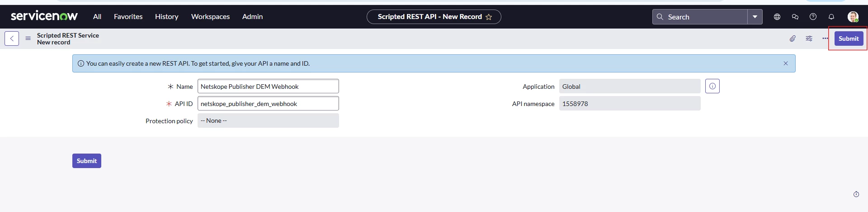Open the Workspaces menu

coord(210,17)
